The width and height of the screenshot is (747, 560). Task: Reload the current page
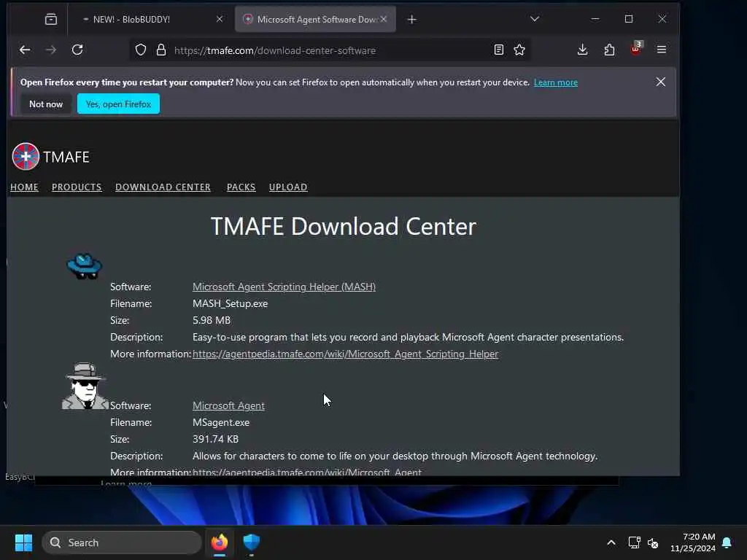(x=77, y=50)
